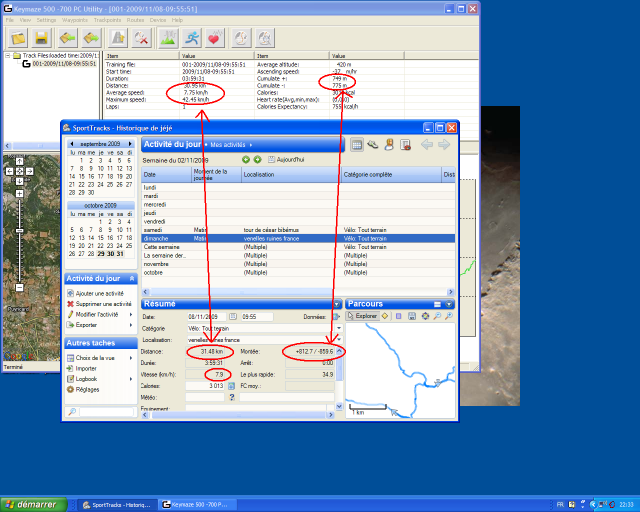Click the save route icon in Parcours
This screenshot has height=512, width=640.
pyautogui.click(x=412, y=316)
